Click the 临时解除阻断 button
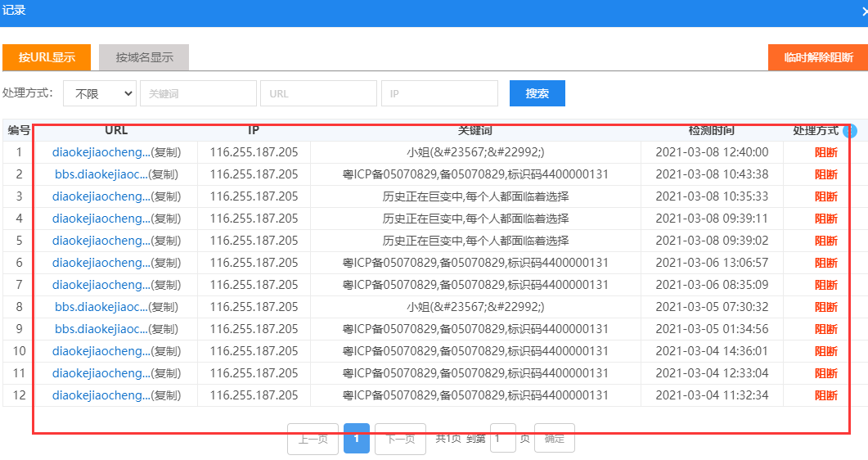The width and height of the screenshot is (868, 460). point(817,57)
